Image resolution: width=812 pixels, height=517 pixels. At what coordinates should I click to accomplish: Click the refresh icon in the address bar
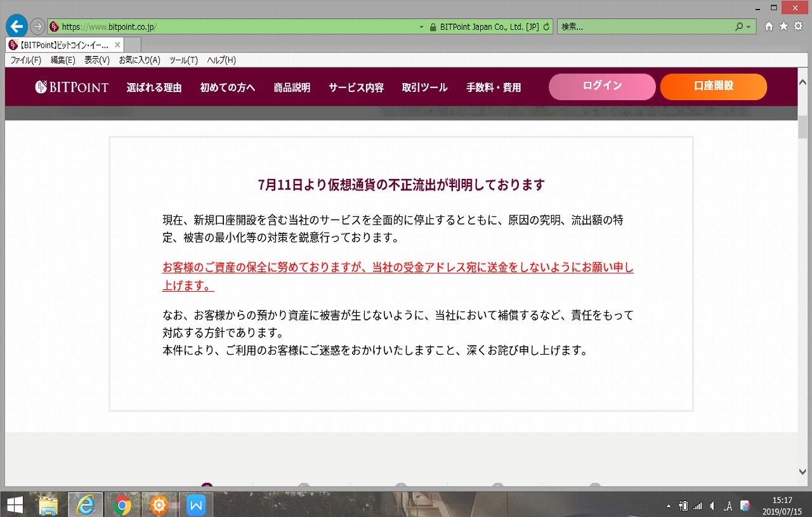click(546, 27)
